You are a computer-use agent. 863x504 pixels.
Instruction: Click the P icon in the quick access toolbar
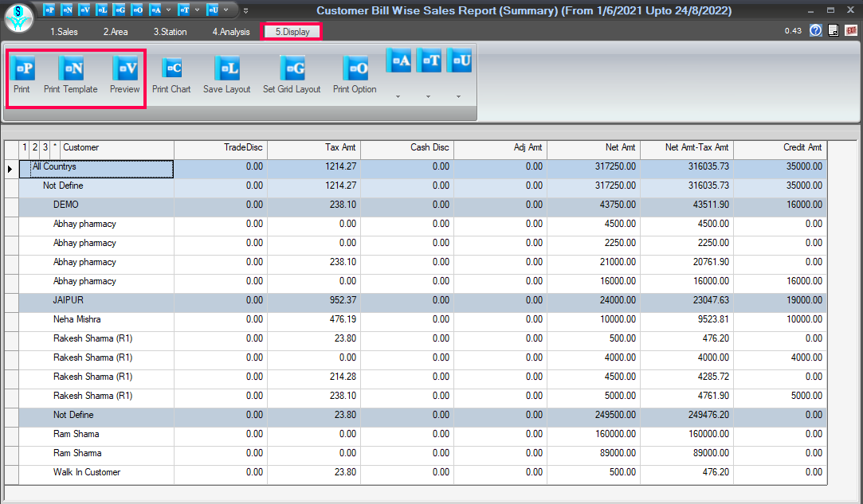coord(49,10)
